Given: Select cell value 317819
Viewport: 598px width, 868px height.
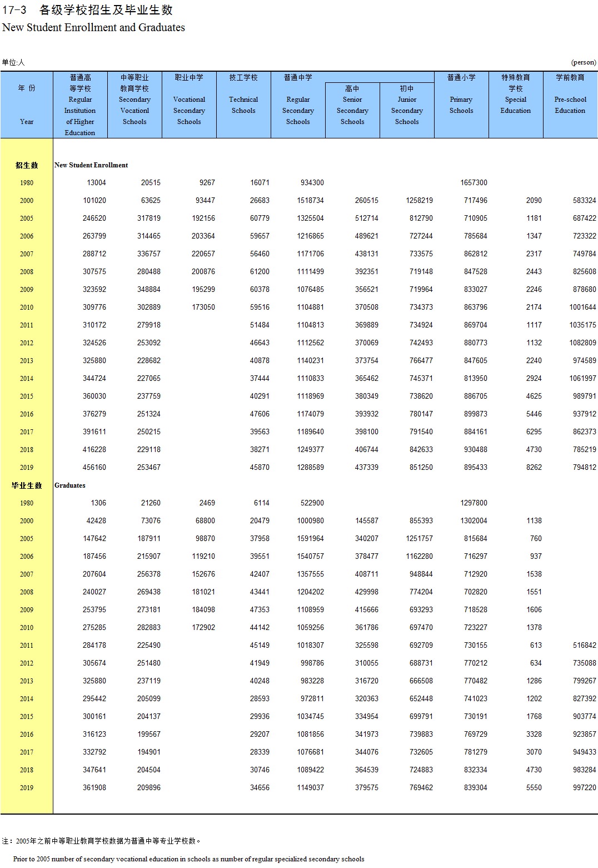Looking at the screenshot, I should click(x=149, y=219).
